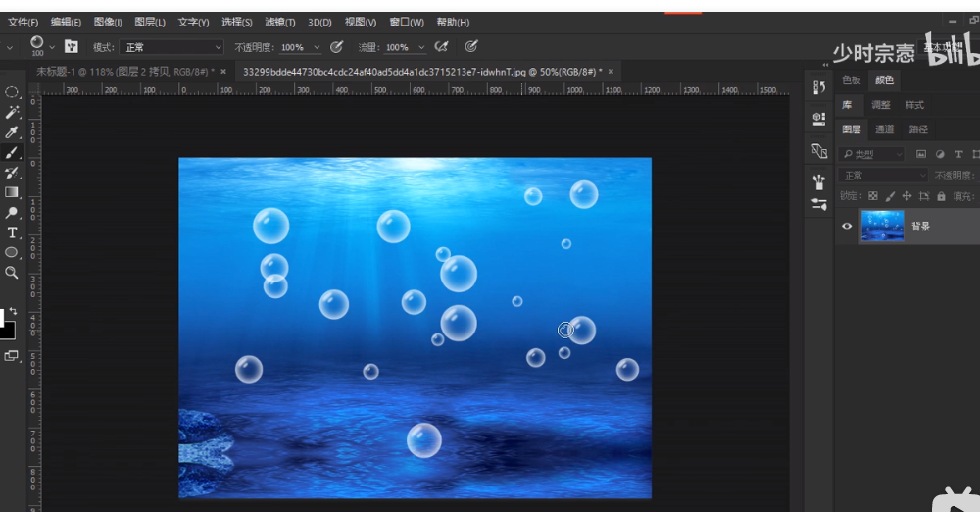Pick the Eyedropper tool
This screenshot has width=980, height=512.
point(13,132)
